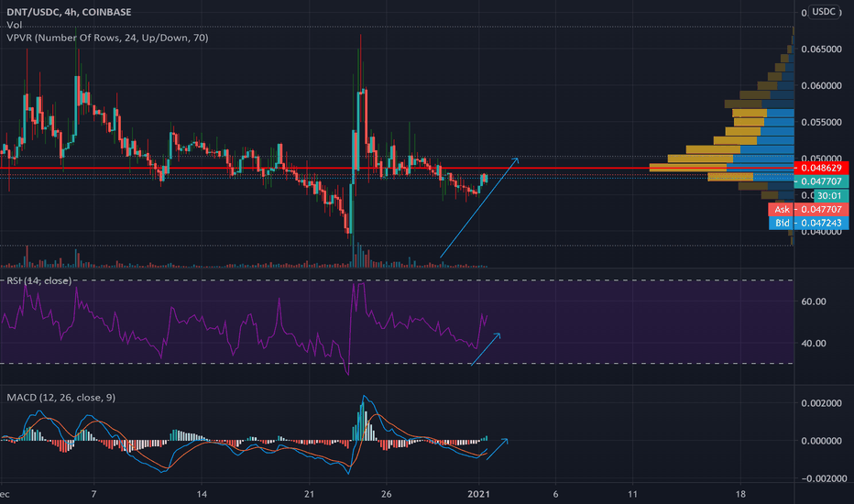Image resolution: width=854 pixels, height=504 pixels.
Task: Click the green 0.047707 last price label
Action: (821, 181)
